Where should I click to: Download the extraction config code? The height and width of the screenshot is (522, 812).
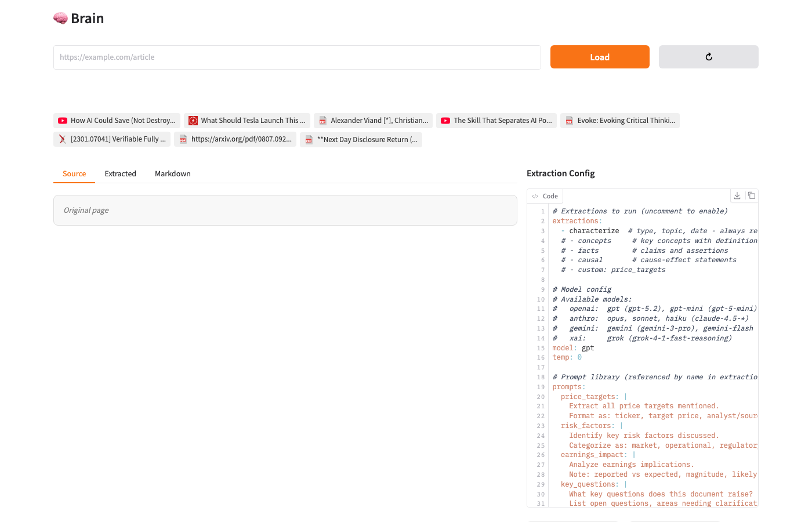coord(737,196)
